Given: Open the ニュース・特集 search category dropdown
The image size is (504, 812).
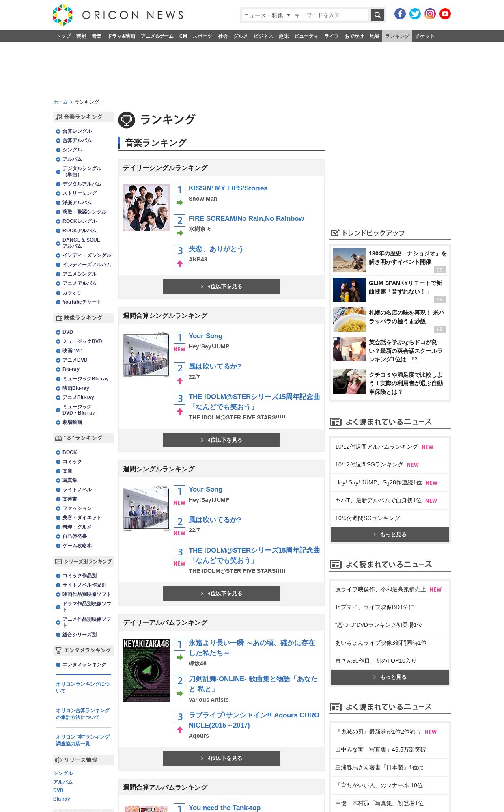Looking at the screenshot, I should click(x=267, y=15).
